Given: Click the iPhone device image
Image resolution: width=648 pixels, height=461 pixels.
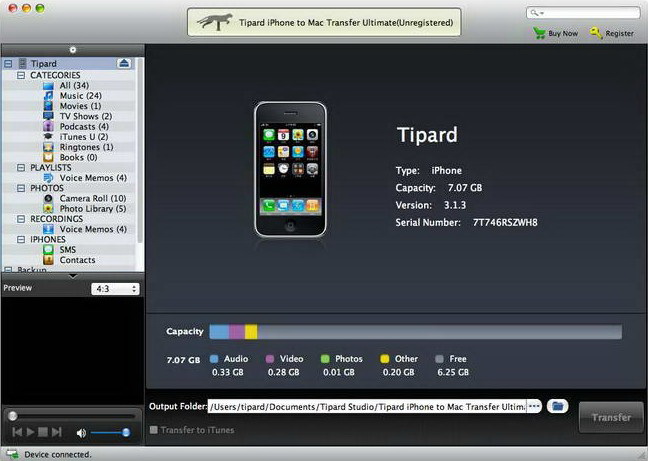Looking at the screenshot, I should 290,170.
